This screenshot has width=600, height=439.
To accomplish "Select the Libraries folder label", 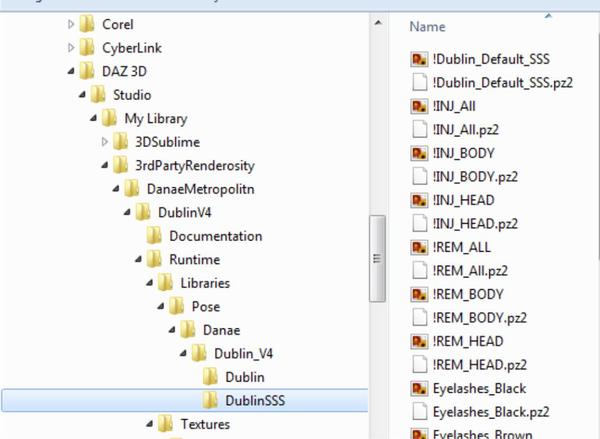I will point(205,283).
